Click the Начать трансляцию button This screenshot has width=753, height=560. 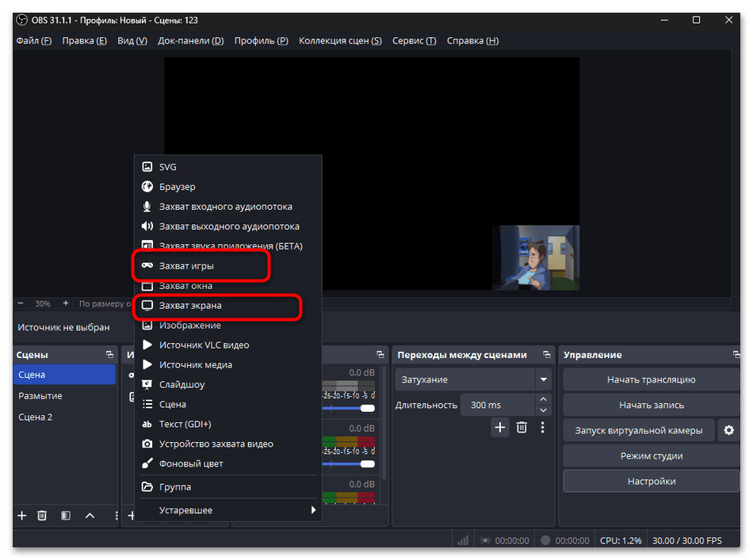pyautogui.click(x=651, y=379)
